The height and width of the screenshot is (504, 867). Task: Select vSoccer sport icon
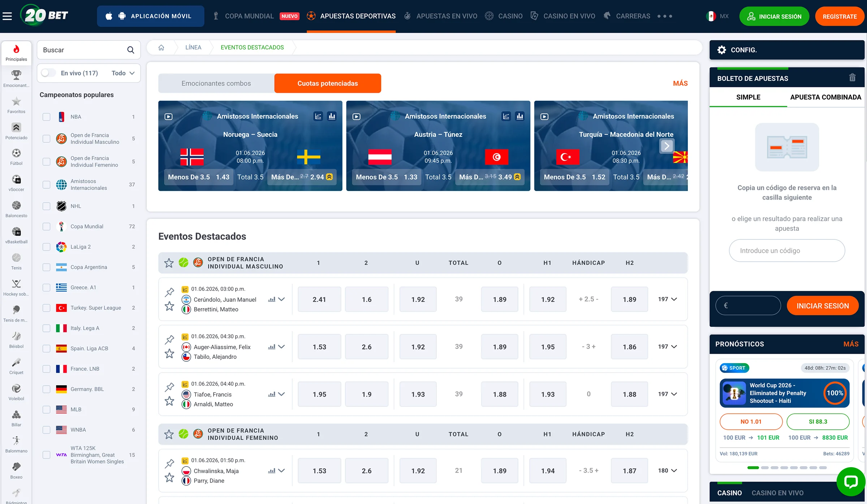coord(16,183)
